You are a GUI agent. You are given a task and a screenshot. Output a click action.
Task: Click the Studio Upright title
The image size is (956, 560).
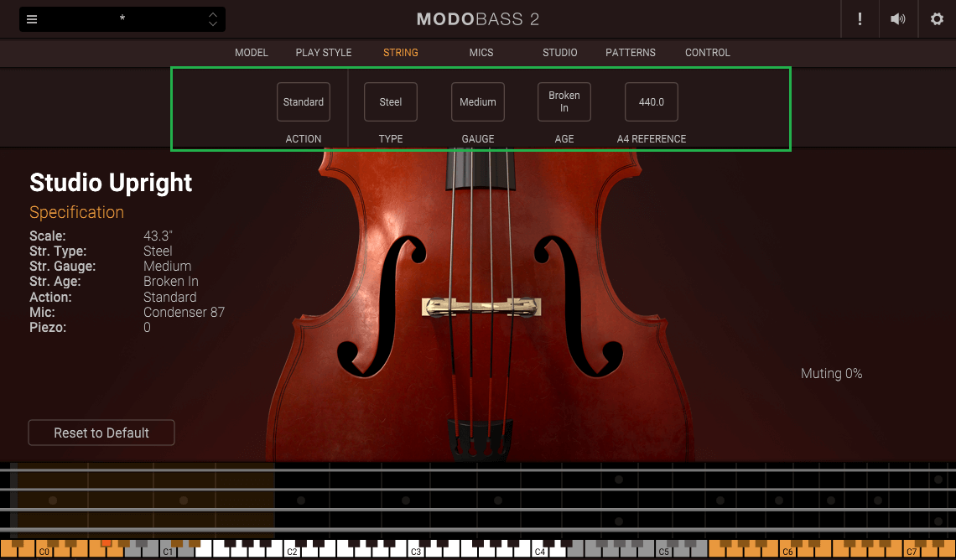[111, 183]
